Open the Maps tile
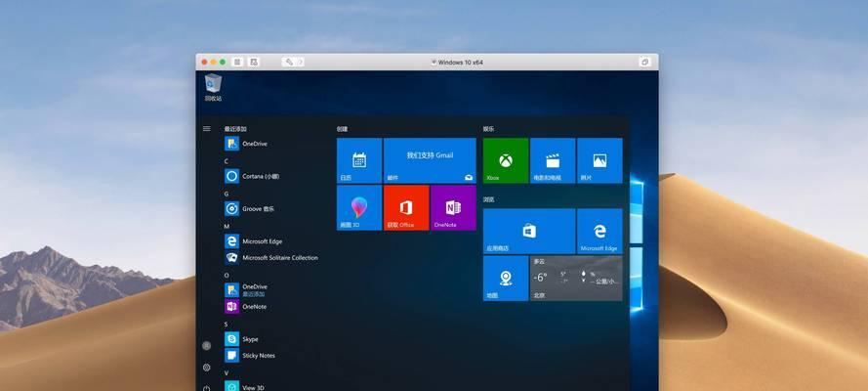868x391 pixels. pos(506,279)
